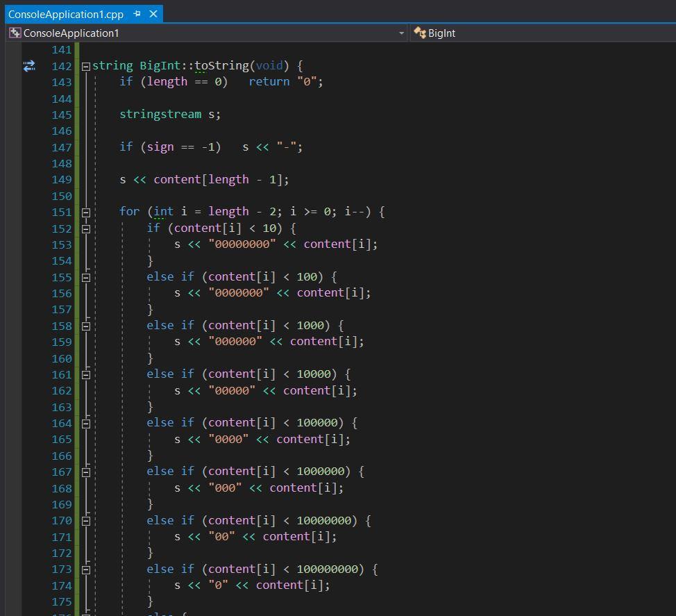The width and height of the screenshot is (676, 616).
Task: Click the project icon in the navigation bar
Action: pyautogui.click(x=14, y=33)
